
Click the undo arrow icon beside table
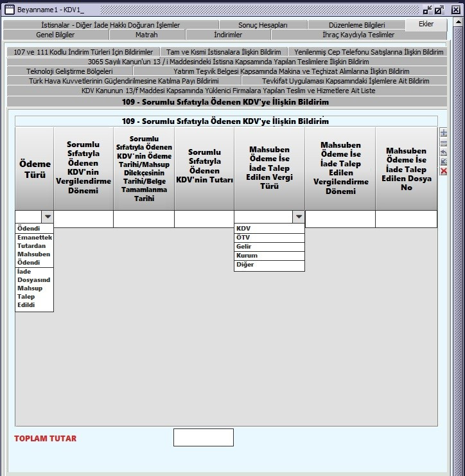443,152
